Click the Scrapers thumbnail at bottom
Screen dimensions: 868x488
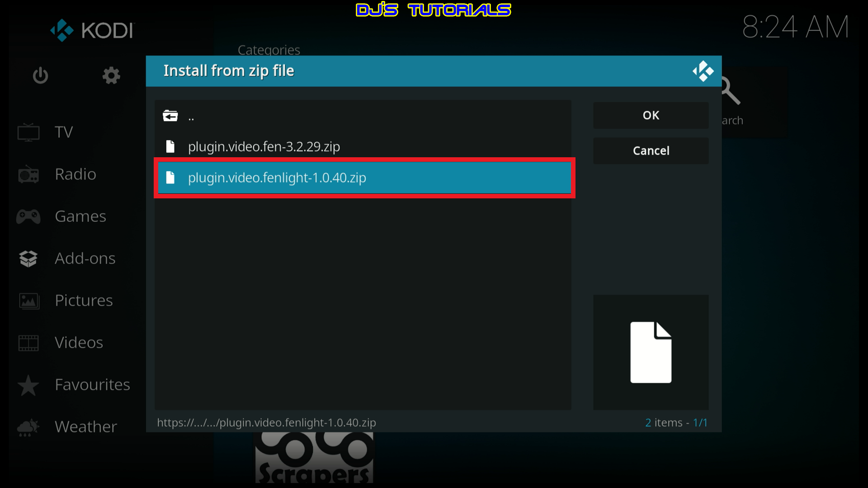pos(314,462)
